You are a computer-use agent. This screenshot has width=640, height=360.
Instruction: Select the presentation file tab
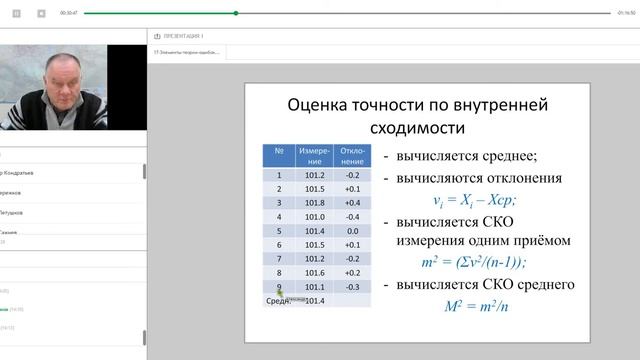(x=187, y=52)
